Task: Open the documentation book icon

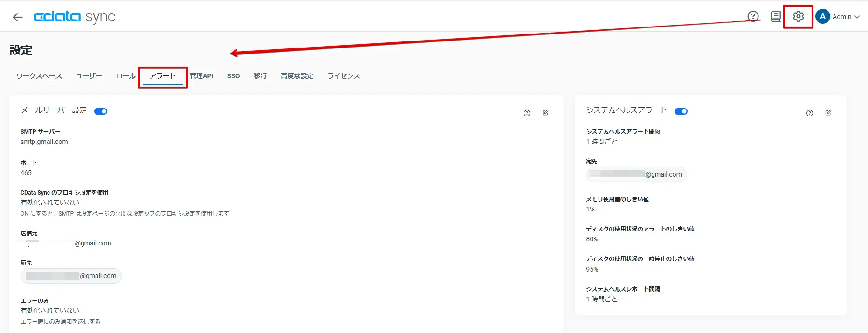Action: 776,17
